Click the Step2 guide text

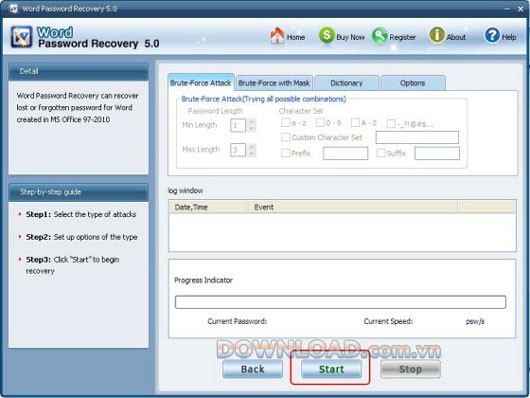point(81,237)
